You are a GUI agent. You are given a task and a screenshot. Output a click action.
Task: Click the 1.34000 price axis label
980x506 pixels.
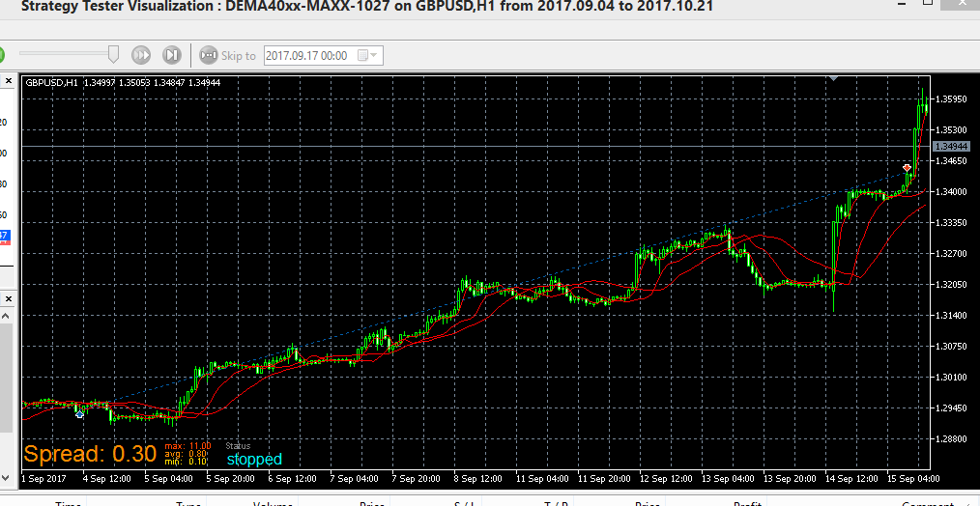(x=951, y=192)
